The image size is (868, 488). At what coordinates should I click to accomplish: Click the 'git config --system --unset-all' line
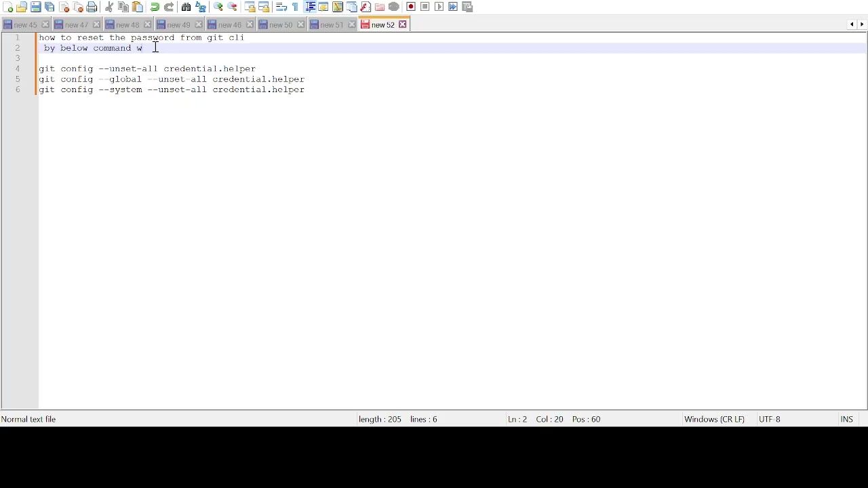click(x=172, y=89)
